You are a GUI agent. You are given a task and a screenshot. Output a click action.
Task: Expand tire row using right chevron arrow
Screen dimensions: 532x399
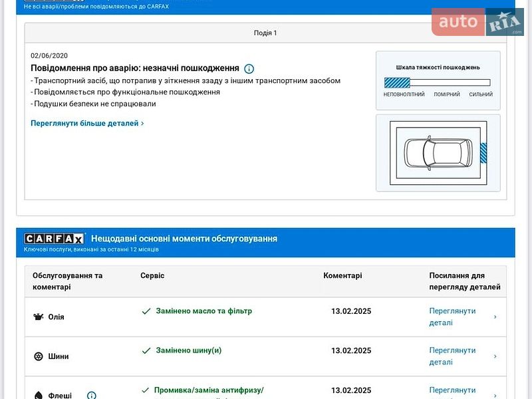pyautogui.click(x=495, y=356)
